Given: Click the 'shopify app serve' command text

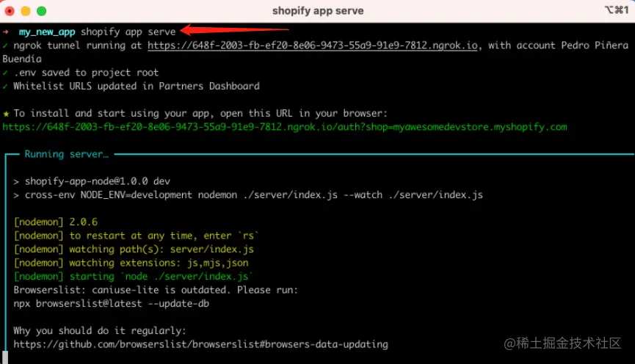Looking at the screenshot, I should (128, 32).
